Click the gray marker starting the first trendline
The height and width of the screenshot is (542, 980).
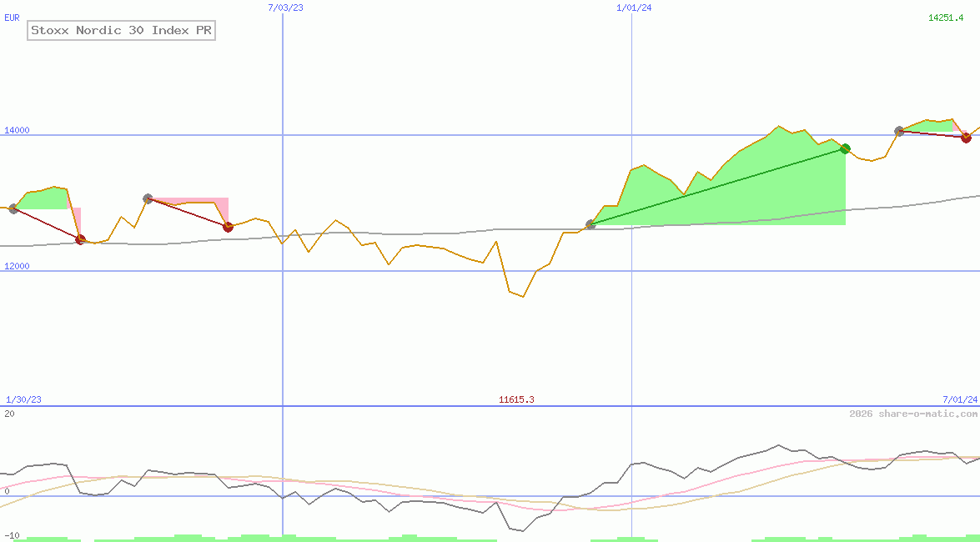14,209
